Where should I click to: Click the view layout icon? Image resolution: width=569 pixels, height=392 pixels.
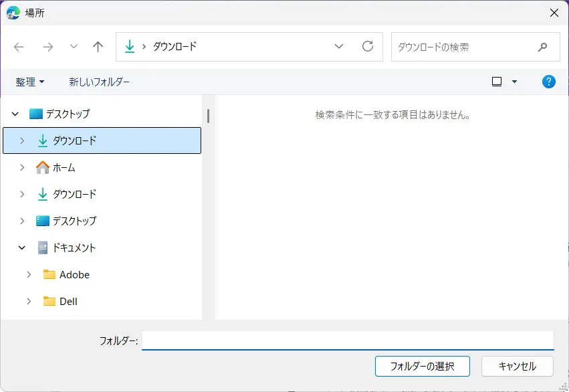pyautogui.click(x=496, y=82)
